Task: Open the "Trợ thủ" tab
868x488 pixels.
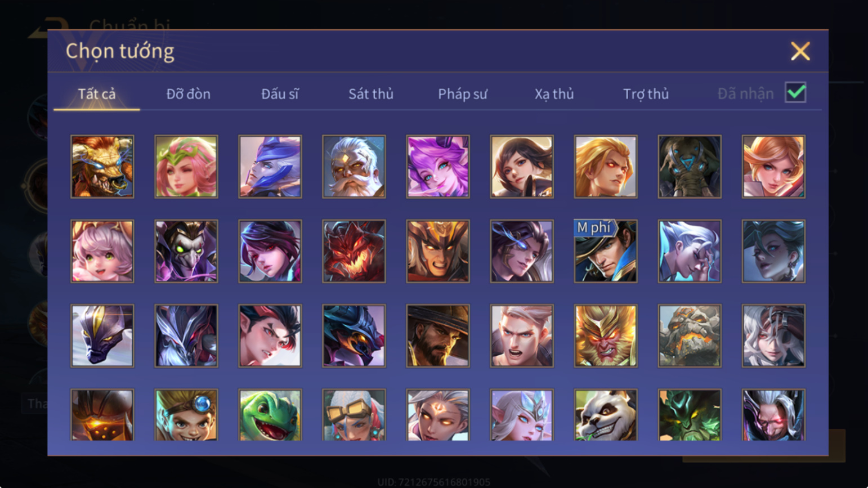Action: 646,94
